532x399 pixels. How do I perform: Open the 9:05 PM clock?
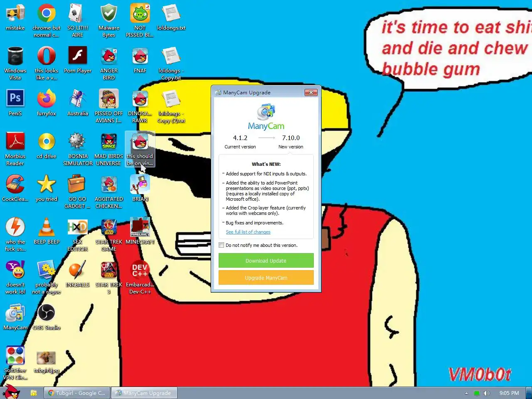click(x=509, y=393)
